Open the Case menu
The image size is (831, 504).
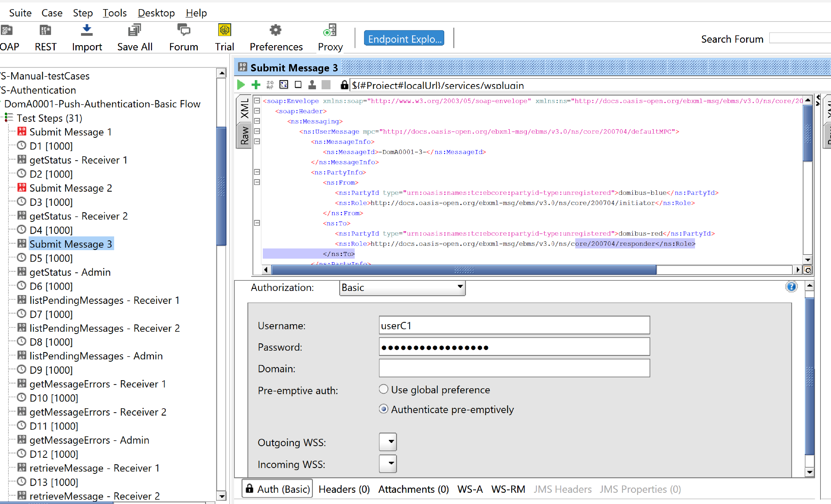coord(52,13)
